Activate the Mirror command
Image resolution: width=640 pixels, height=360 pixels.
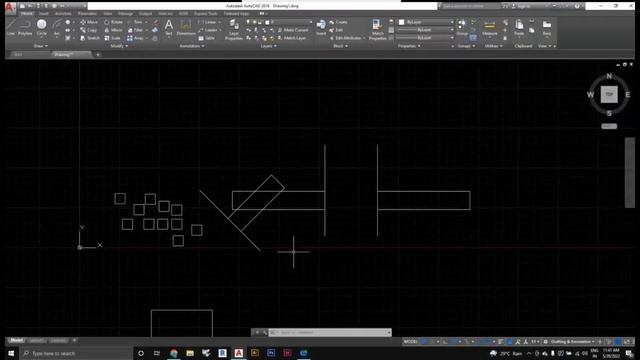click(113, 30)
